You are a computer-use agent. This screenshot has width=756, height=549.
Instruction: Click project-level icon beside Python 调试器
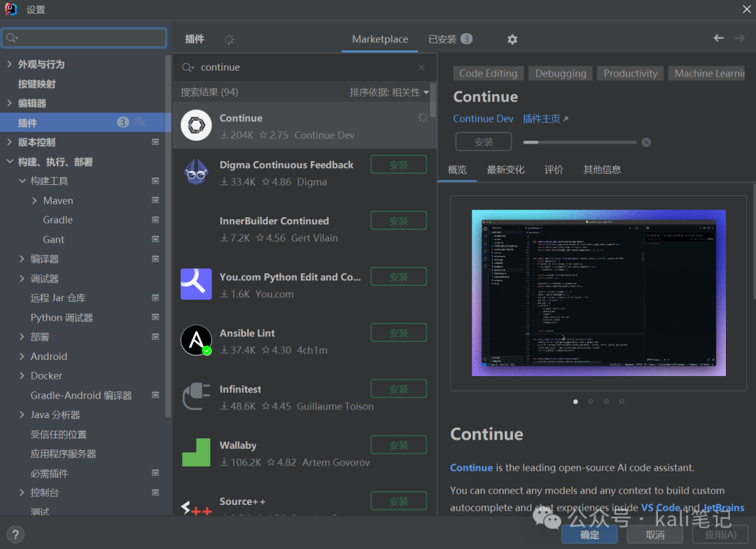click(155, 317)
